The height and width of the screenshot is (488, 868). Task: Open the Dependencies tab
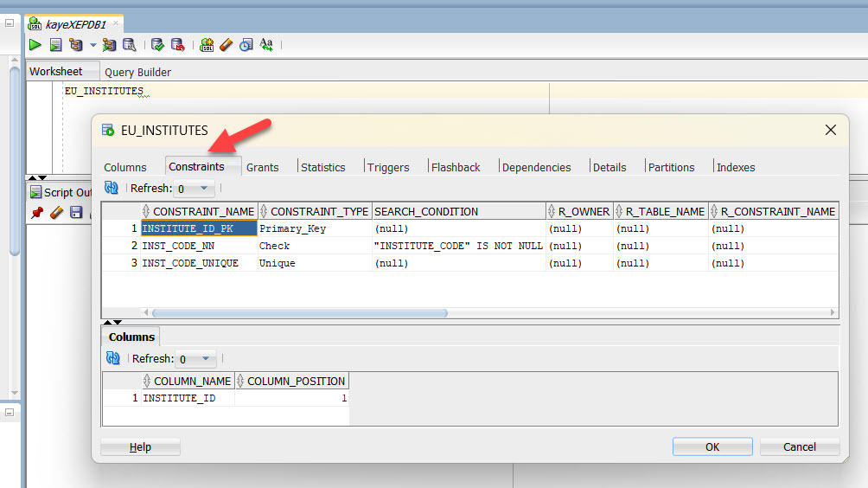point(536,167)
